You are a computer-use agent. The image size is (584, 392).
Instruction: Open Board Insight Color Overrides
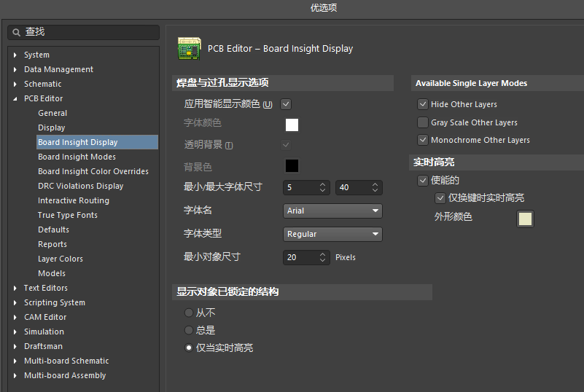point(93,171)
